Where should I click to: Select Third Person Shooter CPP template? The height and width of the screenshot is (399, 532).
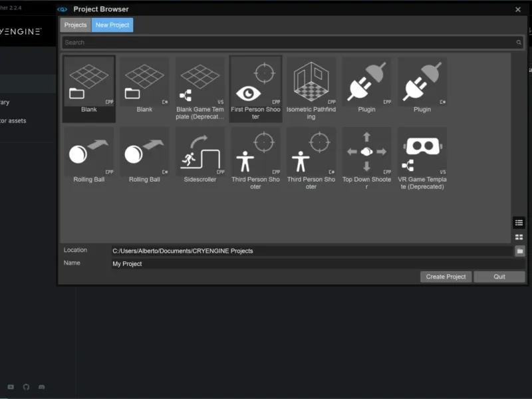click(255, 159)
